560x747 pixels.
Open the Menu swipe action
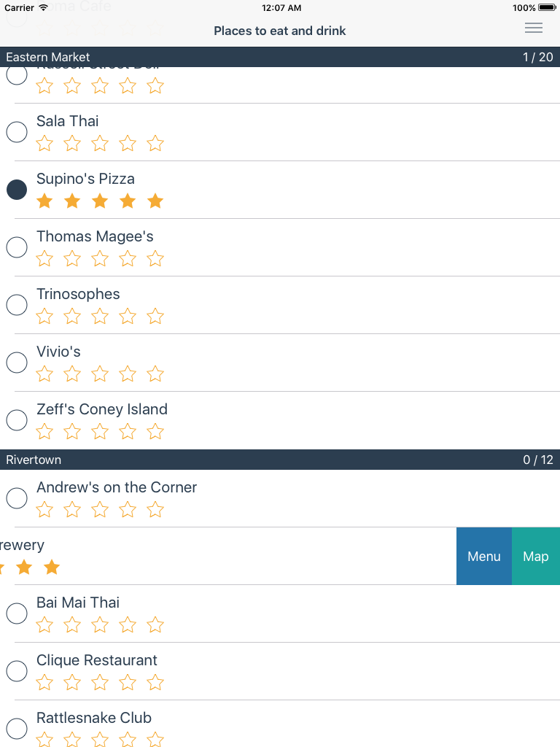[484, 556]
